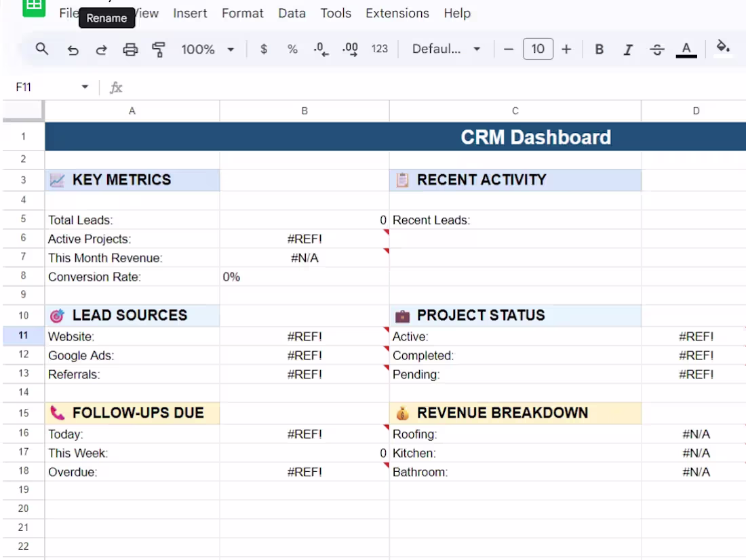The height and width of the screenshot is (560, 746).
Task: Select the LEAD SOURCES heading cell
Action: (132, 315)
